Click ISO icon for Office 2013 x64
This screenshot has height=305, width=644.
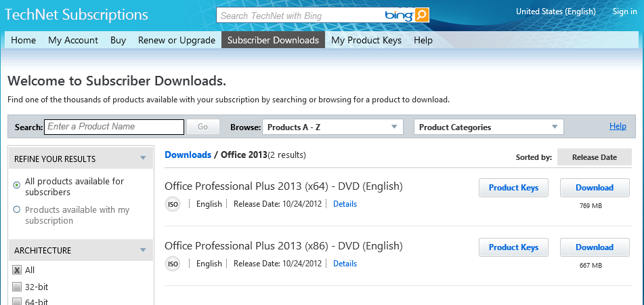pyautogui.click(x=173, y=204)
